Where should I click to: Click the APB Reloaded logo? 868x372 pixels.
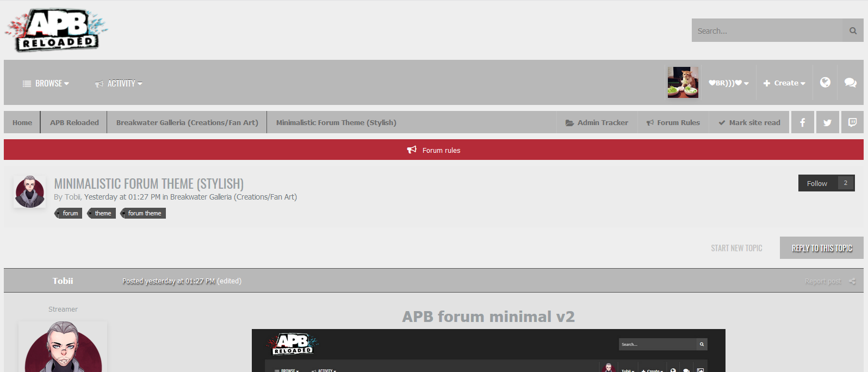(57, 30)
